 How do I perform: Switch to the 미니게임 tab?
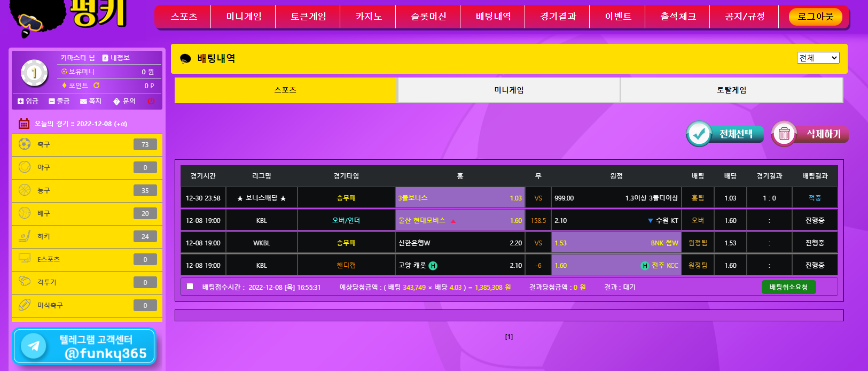tap(509, 90)
